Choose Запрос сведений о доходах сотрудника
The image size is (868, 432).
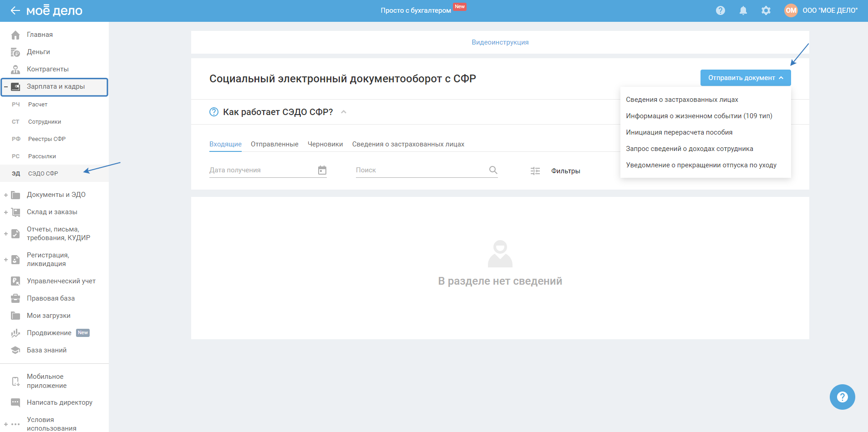click(x=706, y=149)
